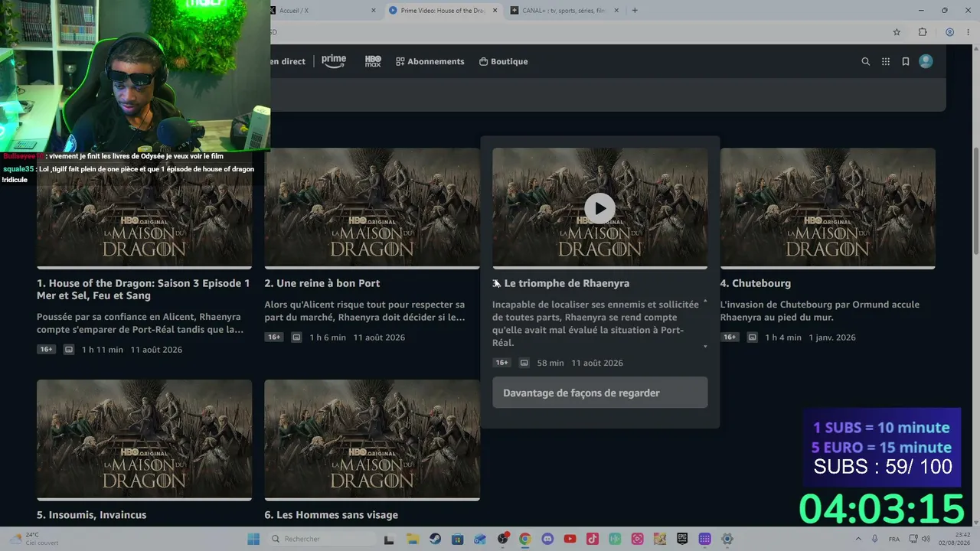Close the Prime Video tab
980x551 pixels.
point(495,11)
